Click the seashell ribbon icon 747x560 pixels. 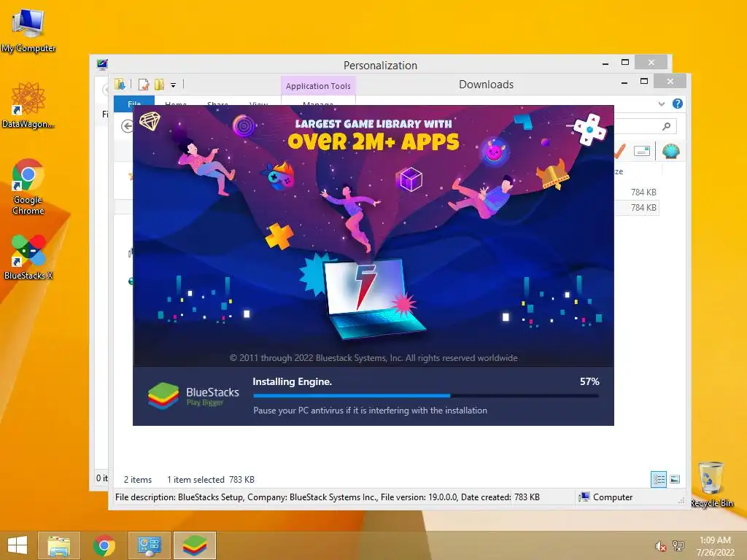pyautogui.click(x=671, y=152)
